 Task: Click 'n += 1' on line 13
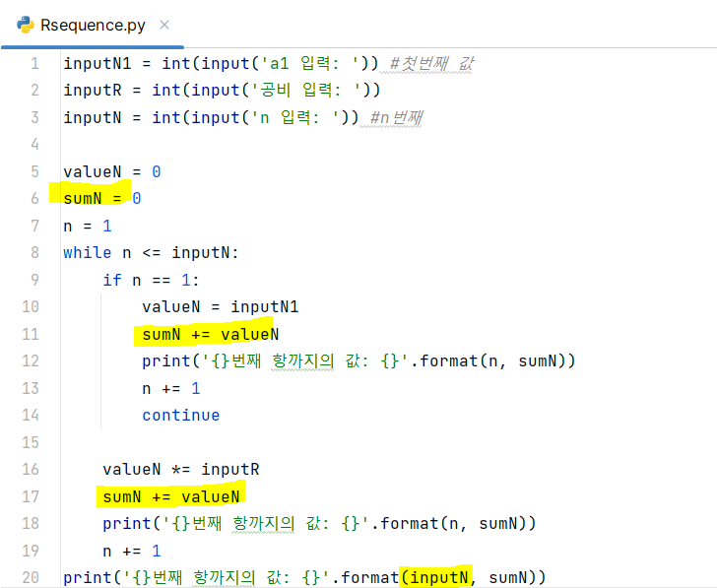[x=171, y=389]
